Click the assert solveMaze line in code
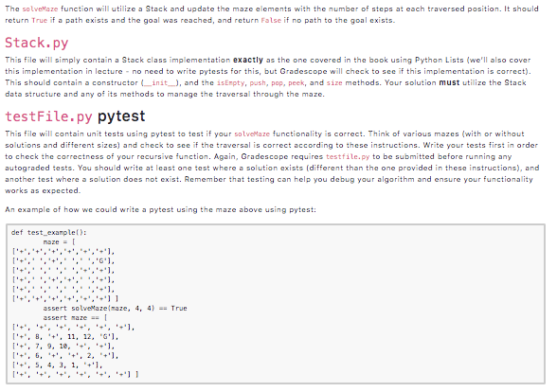Screen dimensions: 557x392 (x=115, y=309)
